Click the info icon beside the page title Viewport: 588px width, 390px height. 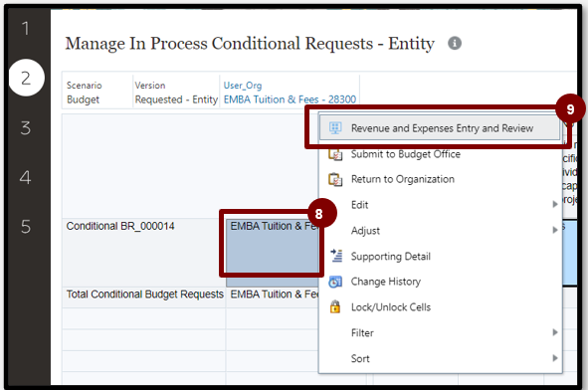[455, 43]
